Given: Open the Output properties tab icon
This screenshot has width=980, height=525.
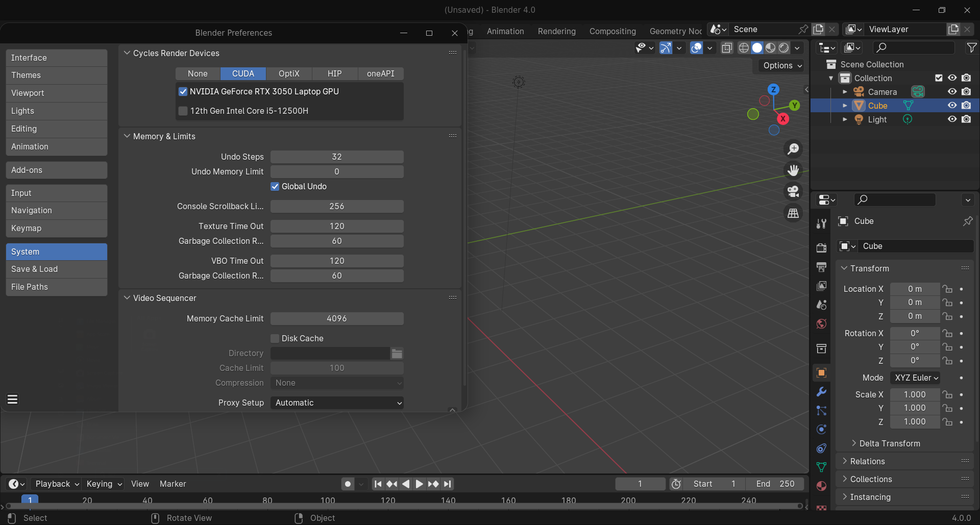Looking at the screenshot, I should tap(821, 267).
